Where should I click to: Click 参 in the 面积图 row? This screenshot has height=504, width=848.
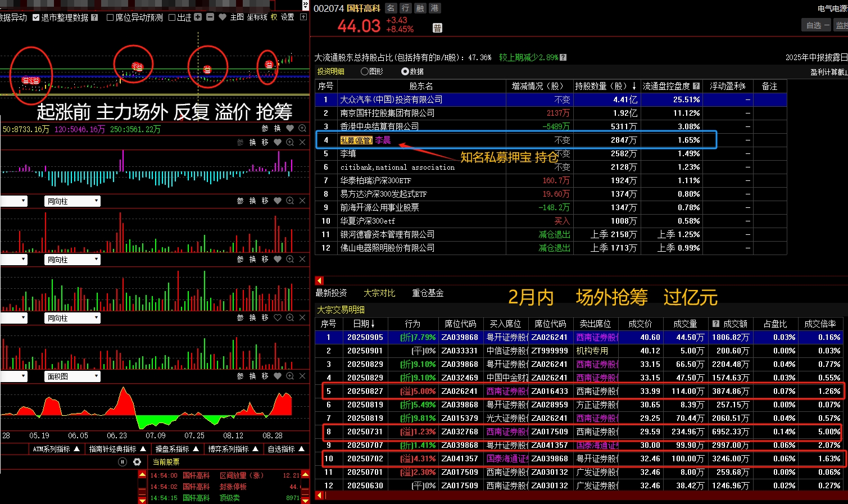click(x=241, y=376)
